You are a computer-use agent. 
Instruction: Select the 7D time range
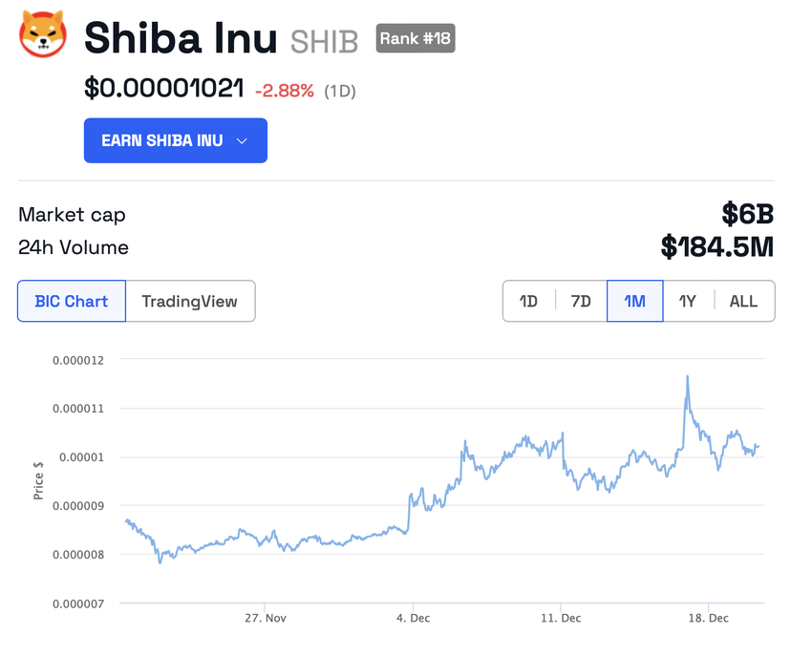pyautogui.click(x=581, y=301)
